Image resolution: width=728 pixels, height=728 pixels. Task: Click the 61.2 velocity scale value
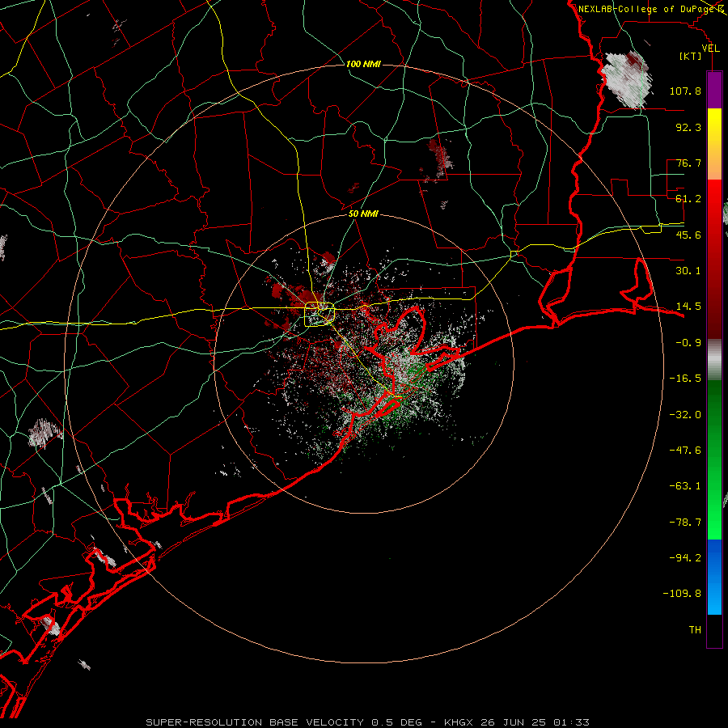point(688,199)
